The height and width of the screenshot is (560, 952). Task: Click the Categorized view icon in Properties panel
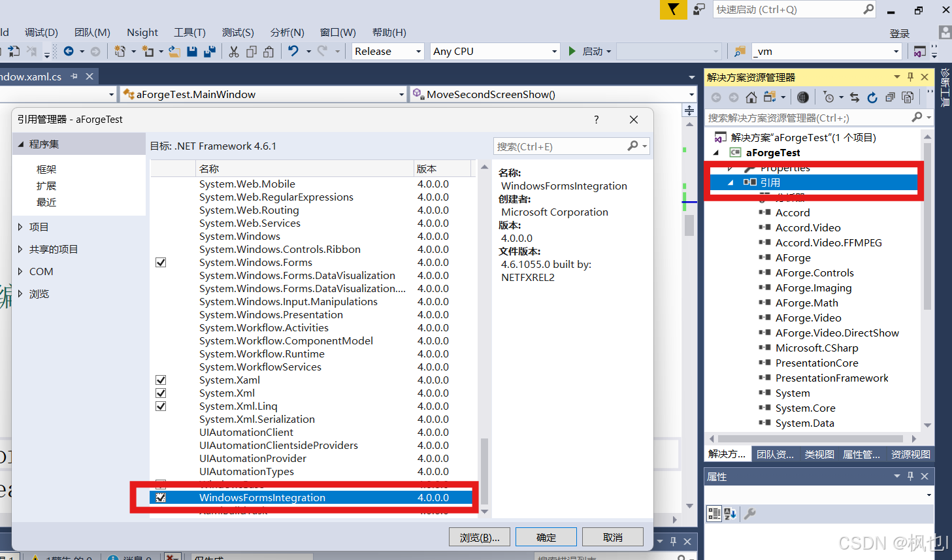tap(714, 514)
